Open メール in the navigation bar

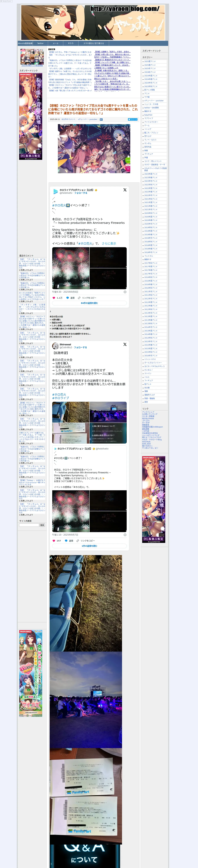[x=56, y=43]
